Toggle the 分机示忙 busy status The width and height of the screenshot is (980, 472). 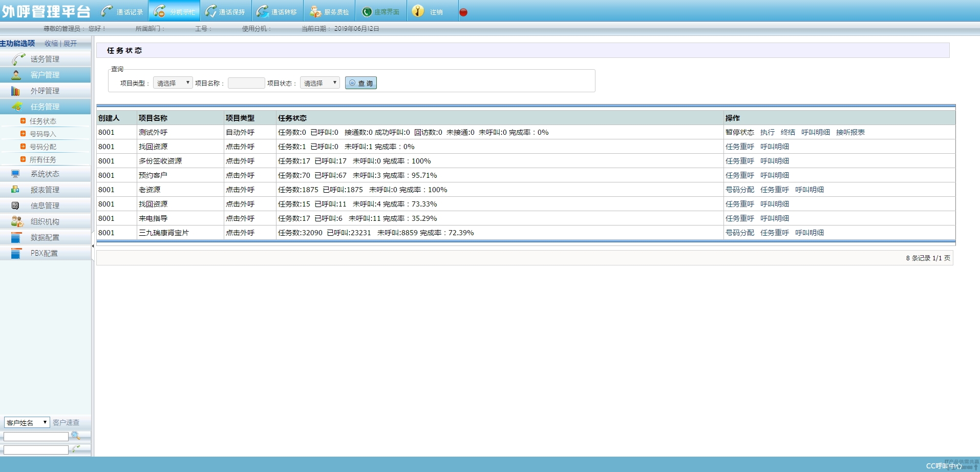(x=174, y=11)
